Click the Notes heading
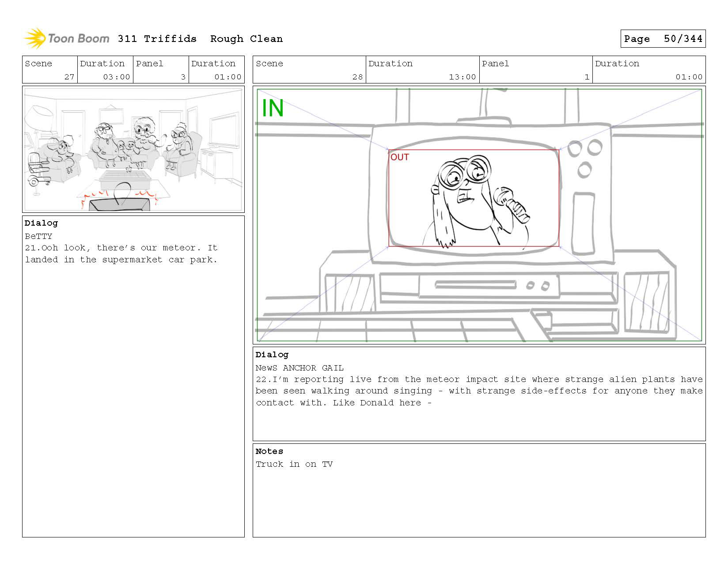This screenshot has height=571, width=728. (269, 451)
